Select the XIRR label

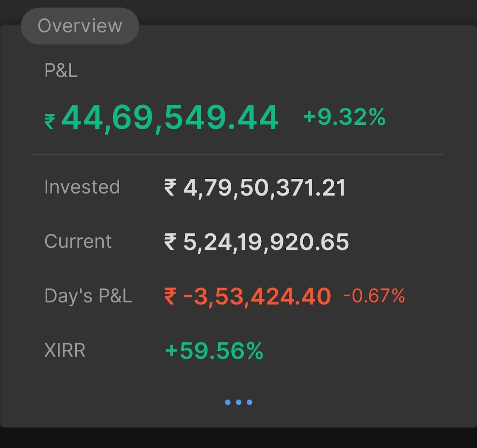(x=65, y=350)
